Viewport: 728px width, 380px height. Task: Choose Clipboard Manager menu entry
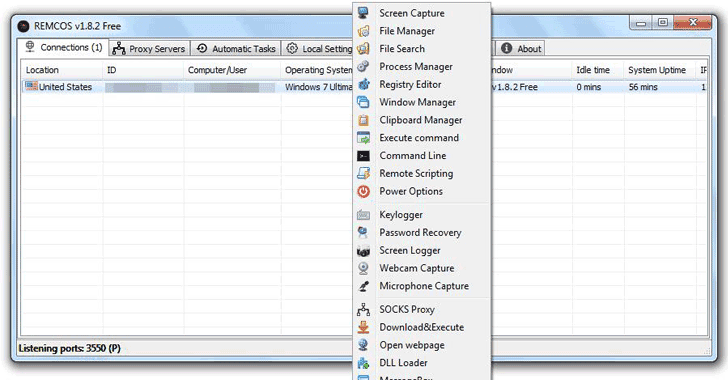point(422,120)
